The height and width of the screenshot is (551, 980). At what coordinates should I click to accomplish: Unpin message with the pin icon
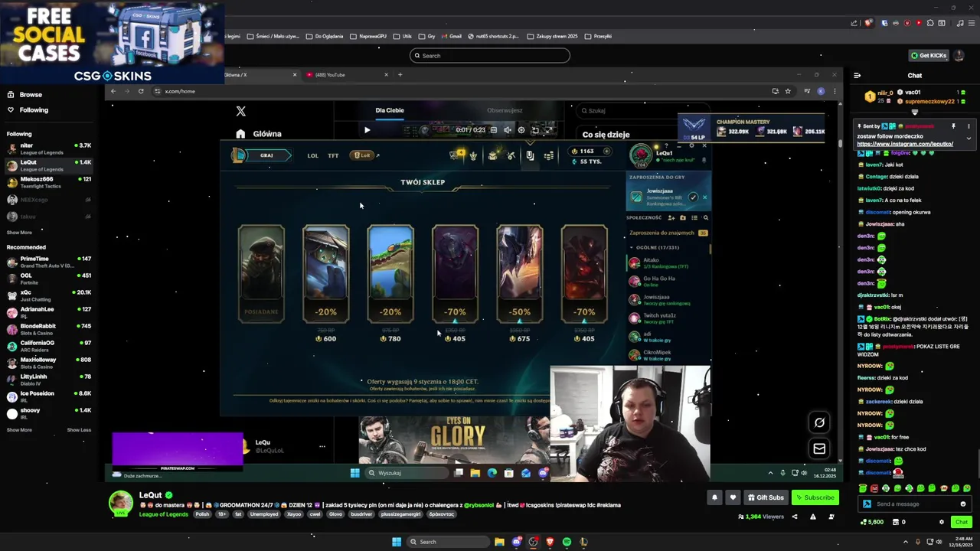tap(953, 126)
